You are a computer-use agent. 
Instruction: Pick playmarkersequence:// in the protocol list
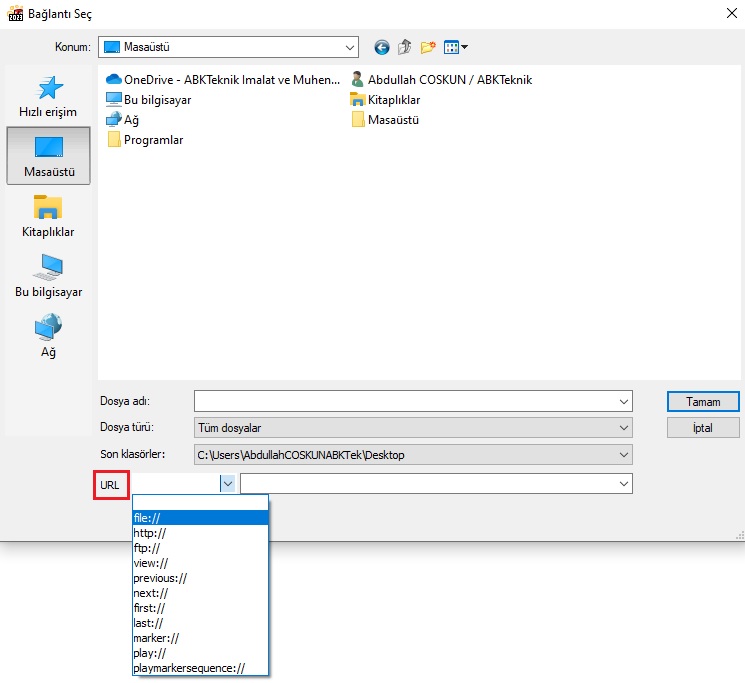(188, 668)
